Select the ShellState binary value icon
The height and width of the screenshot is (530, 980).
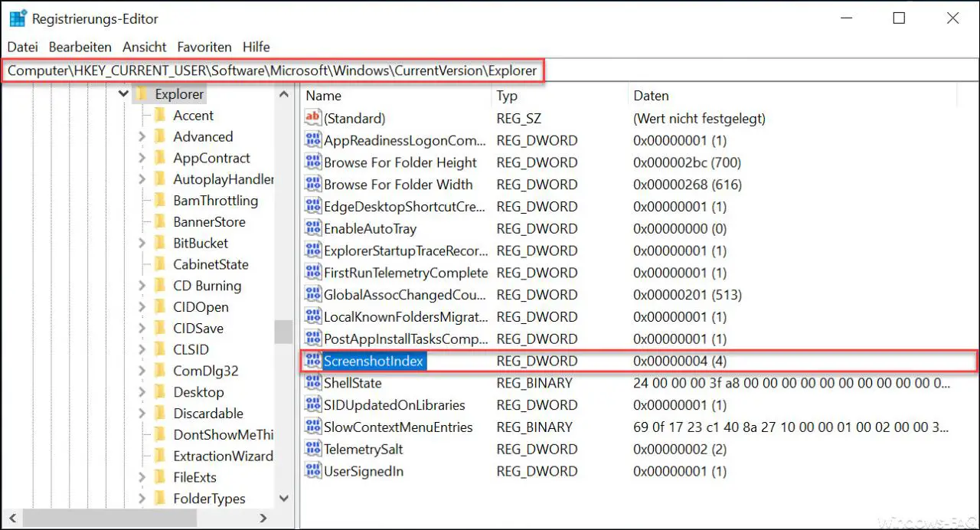tap(312, 383)
